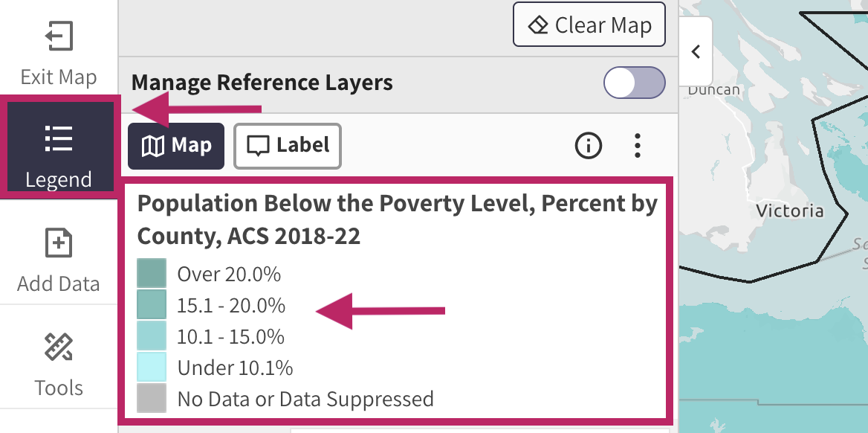Click the No Data gray swatch
The height and width of the screenshot is (433, 868).
152,399
